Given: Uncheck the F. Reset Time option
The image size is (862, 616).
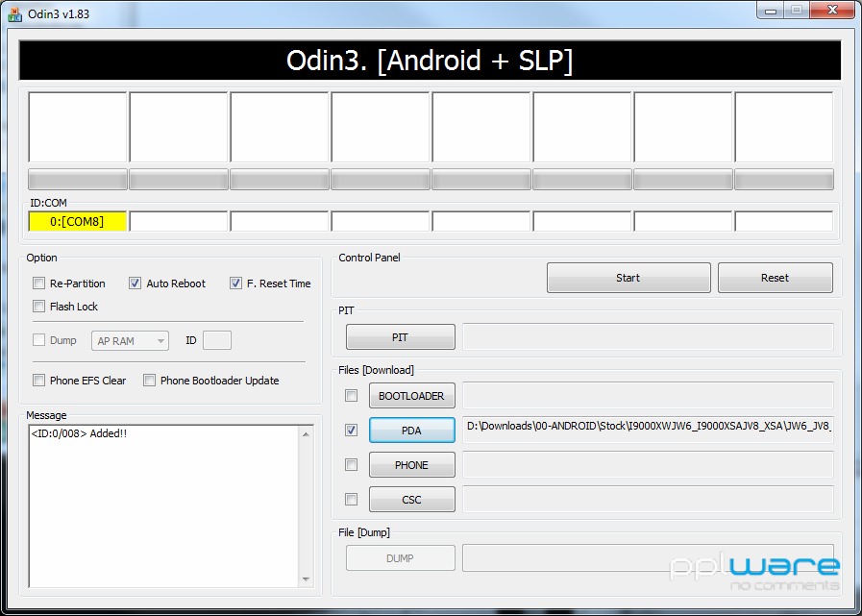Looking at the screenshot, I should coord(235,283).
